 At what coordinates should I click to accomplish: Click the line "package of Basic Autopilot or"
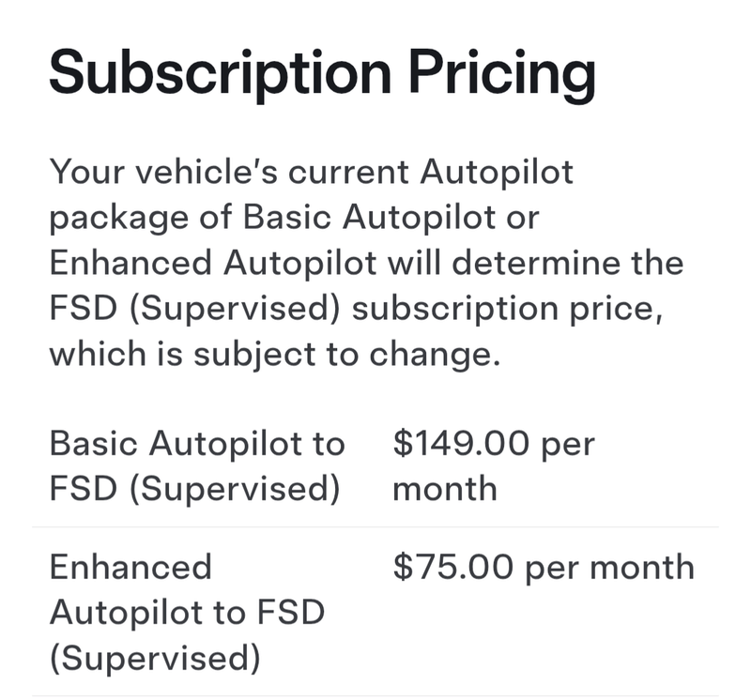(294, 218)
